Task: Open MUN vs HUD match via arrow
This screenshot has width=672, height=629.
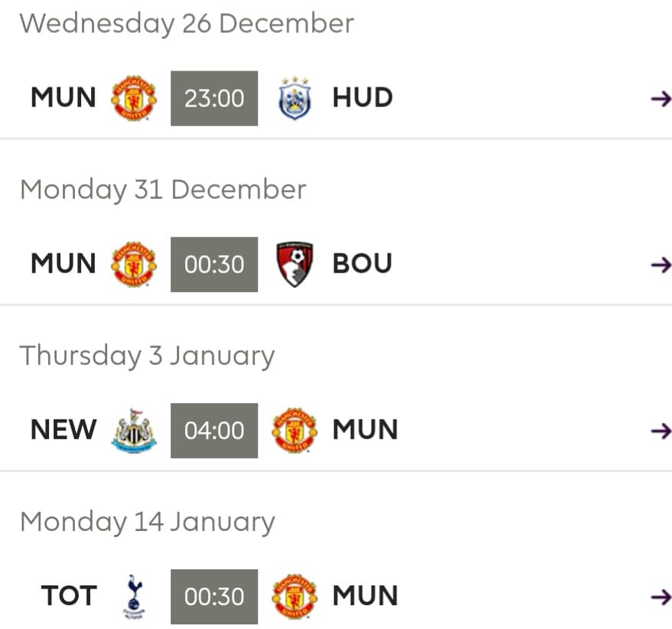Action: coord(661,99)
